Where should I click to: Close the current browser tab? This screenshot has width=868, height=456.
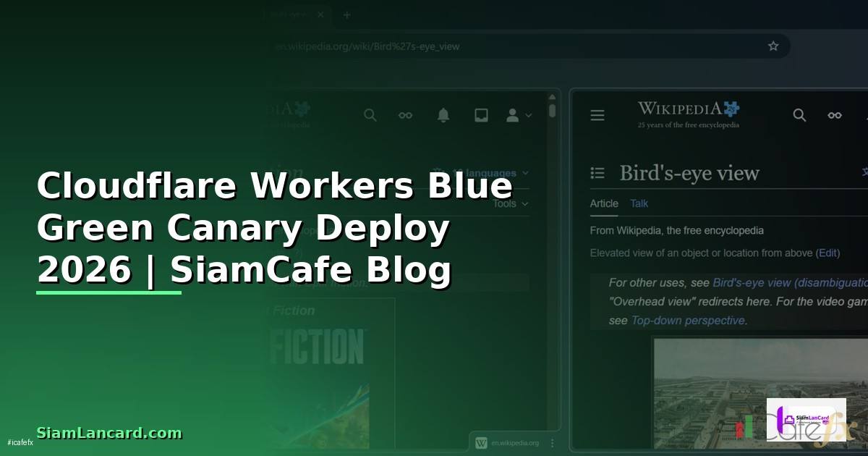tap(320, 14)
